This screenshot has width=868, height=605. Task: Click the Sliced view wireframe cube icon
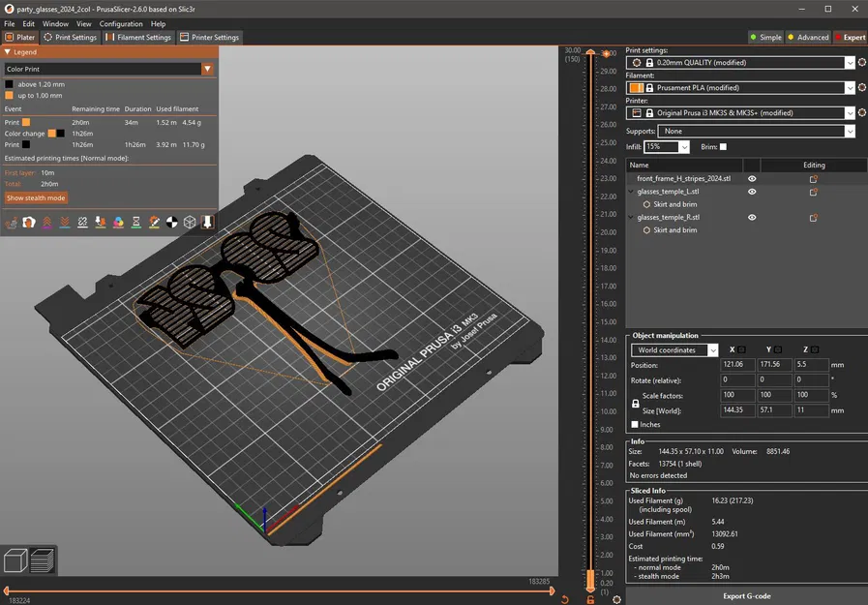coord(190,223)
